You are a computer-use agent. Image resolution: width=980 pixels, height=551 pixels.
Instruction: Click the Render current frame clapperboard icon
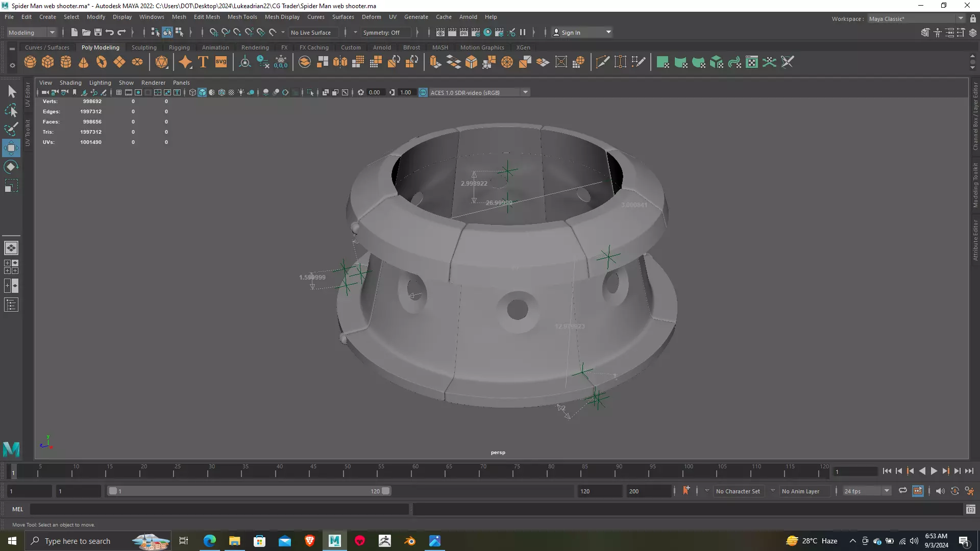(x=452, y=32)
